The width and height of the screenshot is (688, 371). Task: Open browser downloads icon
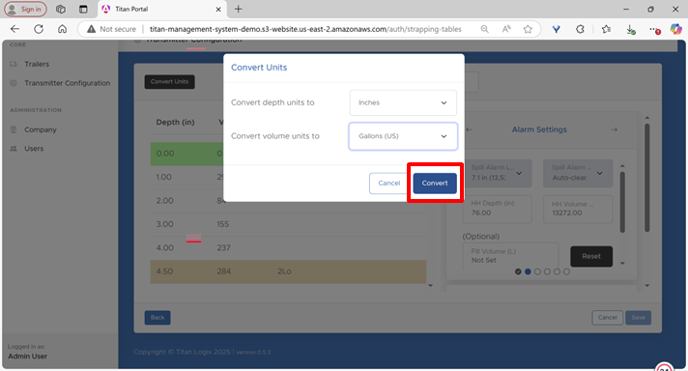[x=631, y=29]
